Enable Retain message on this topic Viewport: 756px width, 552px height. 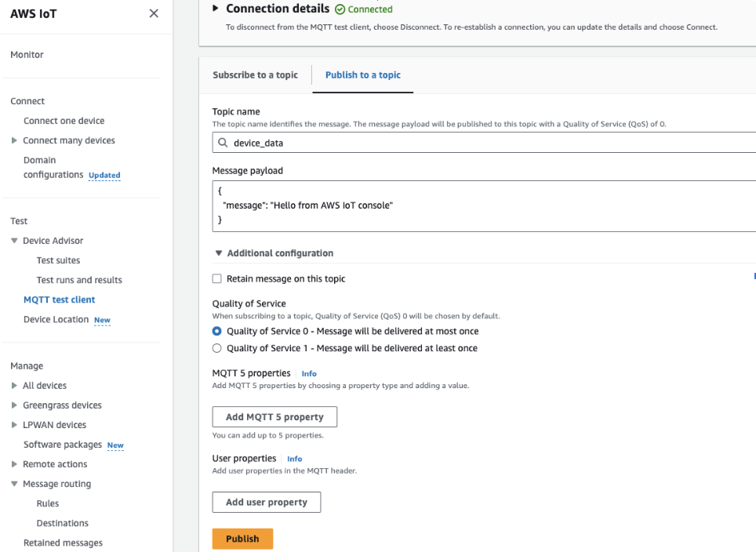[x=217, y=278]
